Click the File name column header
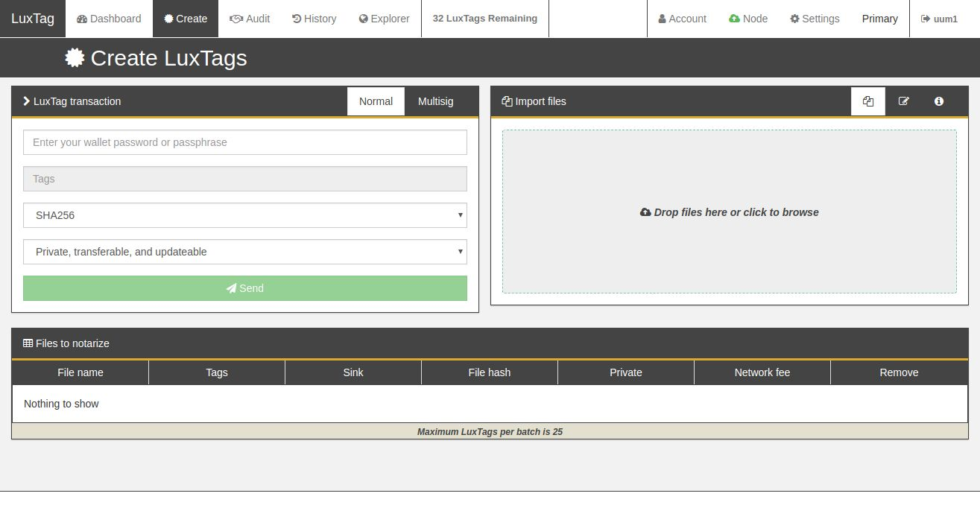Image resolution: width=980 pixels, height=505 pixels. pos(80,372)
